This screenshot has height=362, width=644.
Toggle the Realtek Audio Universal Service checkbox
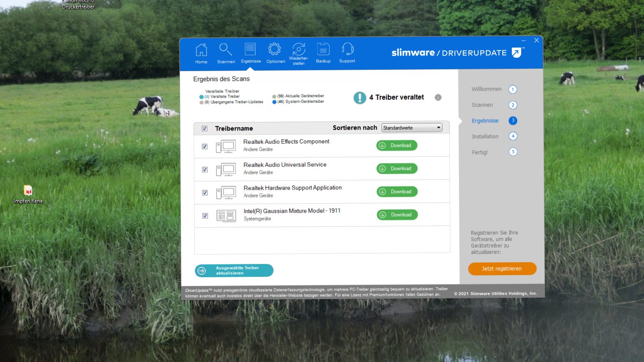205,169
